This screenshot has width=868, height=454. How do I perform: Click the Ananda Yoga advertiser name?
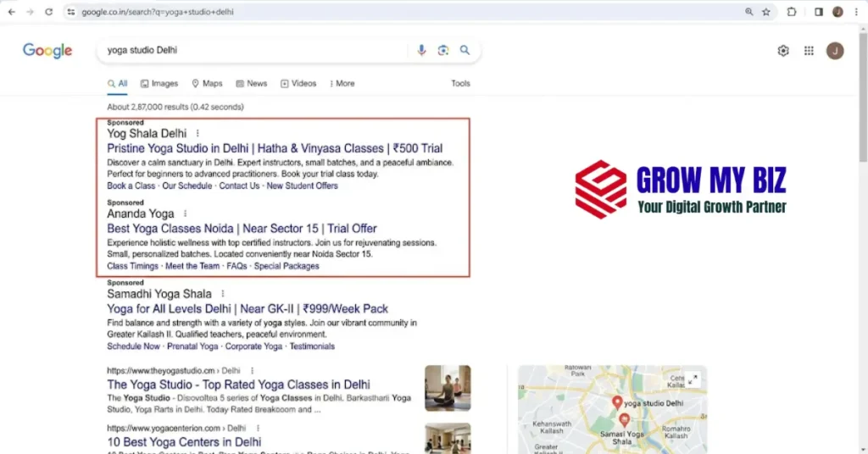[x=141, y=213]
